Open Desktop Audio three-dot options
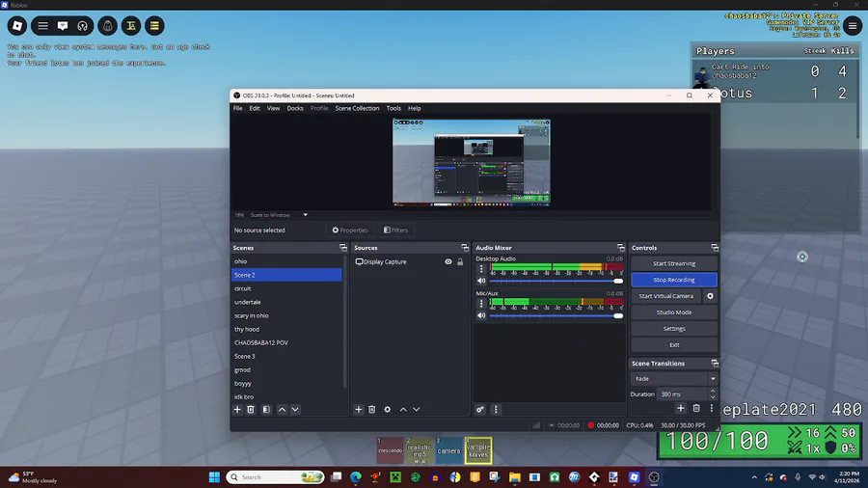The width and height of the screenshot is (868, 488). (481, 269)
